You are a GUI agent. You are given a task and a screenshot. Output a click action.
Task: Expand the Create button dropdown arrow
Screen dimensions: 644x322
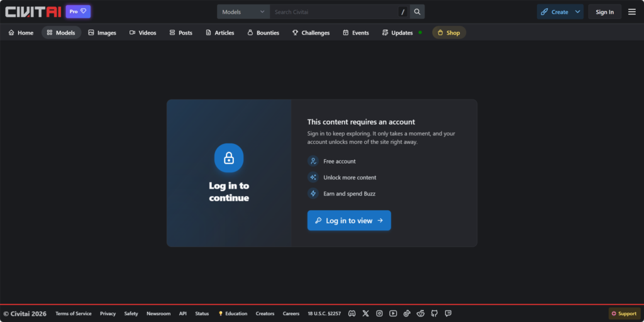tap(577, 12)
